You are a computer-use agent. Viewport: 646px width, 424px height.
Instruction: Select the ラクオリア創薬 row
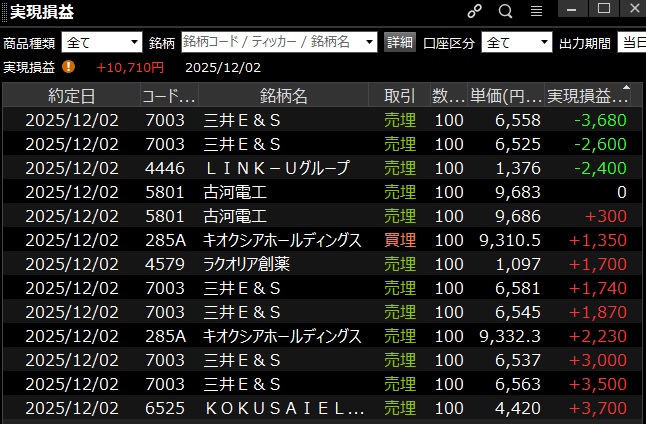[x=283, y=264]
